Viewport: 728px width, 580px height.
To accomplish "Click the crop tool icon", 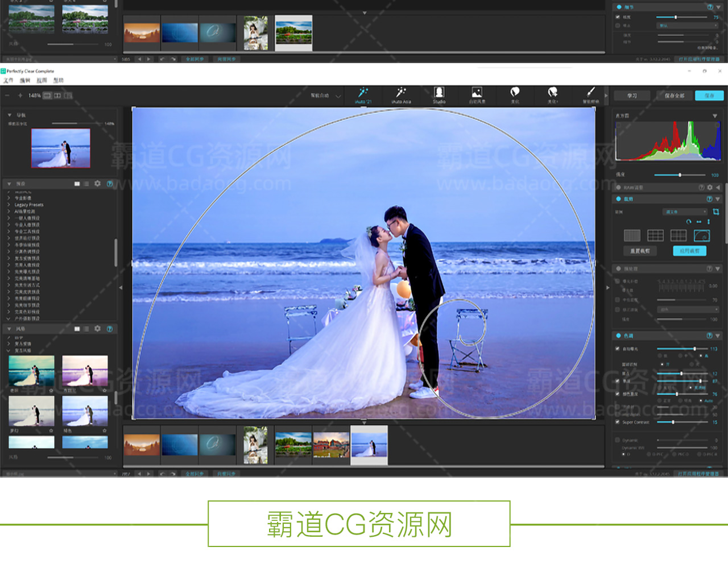I will click(716, 212).
